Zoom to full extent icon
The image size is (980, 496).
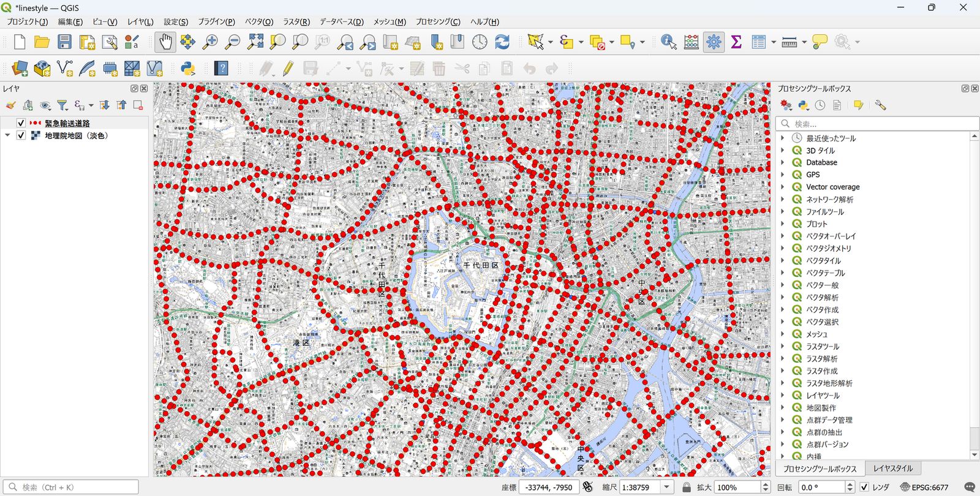point(255,42)
